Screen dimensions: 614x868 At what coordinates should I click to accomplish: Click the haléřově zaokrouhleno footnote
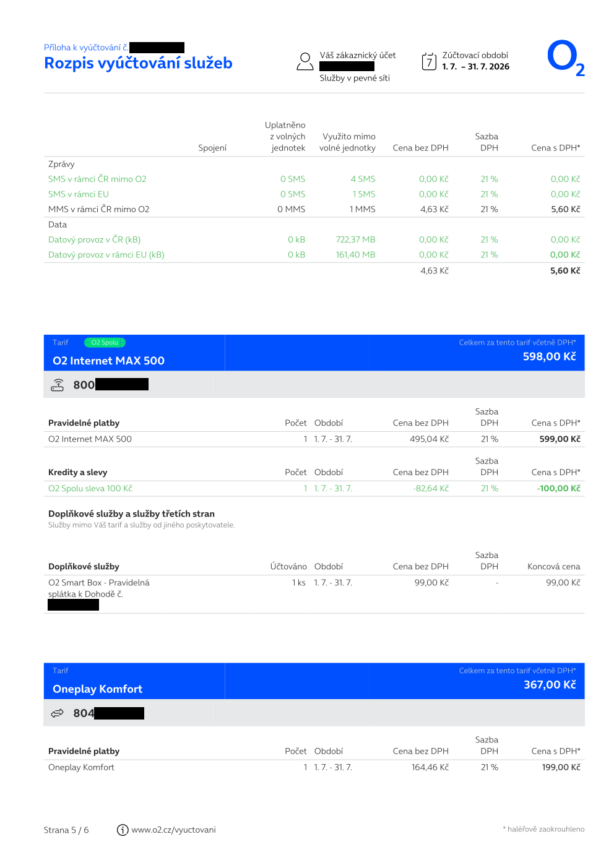coord(543,829)
